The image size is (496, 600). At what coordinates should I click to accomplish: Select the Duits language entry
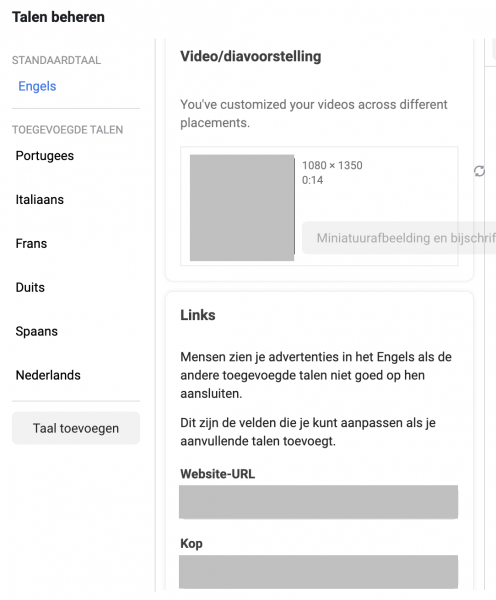(x=30, y=287)
